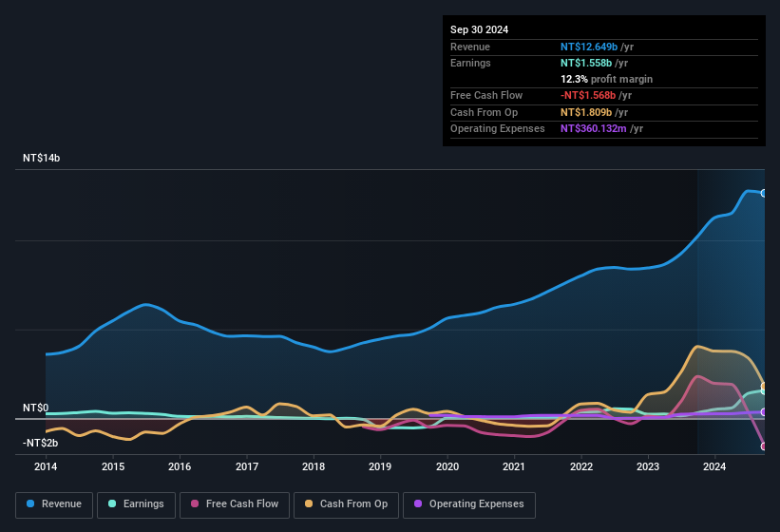780x532 pixels.
Task: Click the NT$12.649b revenue value
Action: [x=589, y=47]
